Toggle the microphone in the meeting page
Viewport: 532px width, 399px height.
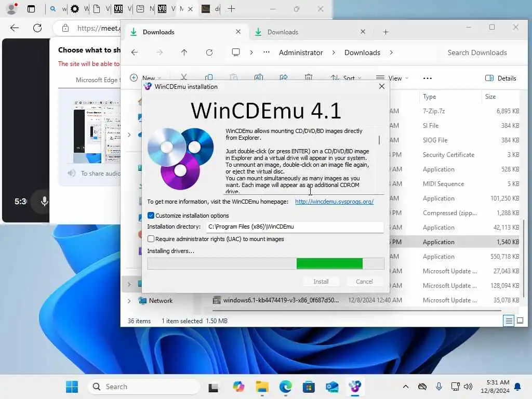(44, 202)
